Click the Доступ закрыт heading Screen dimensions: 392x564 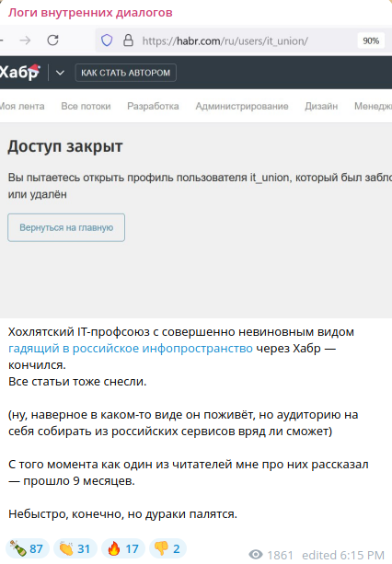pos(65,146)
